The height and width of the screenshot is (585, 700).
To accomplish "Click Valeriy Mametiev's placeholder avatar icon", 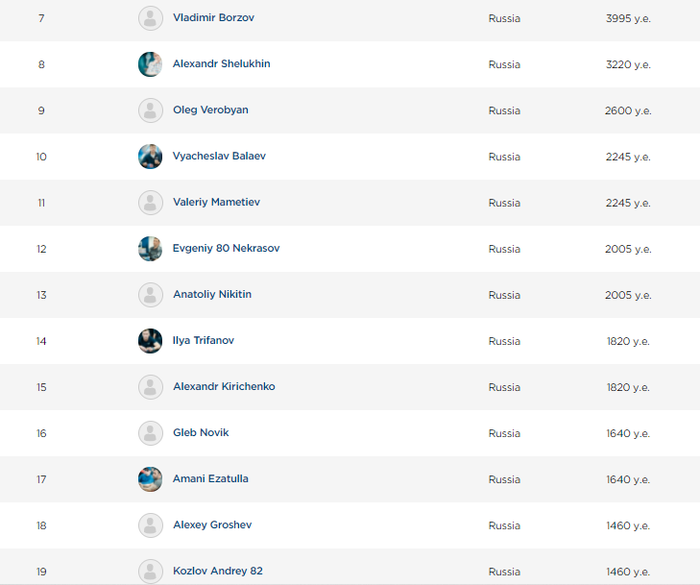I will [x=150, y=202].
